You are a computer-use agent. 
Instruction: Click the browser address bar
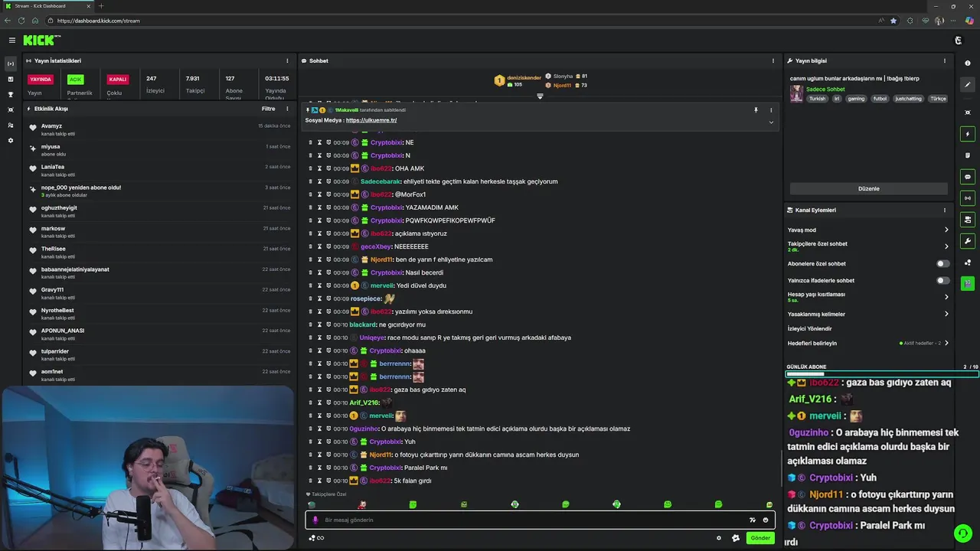[x=459, y=21]
